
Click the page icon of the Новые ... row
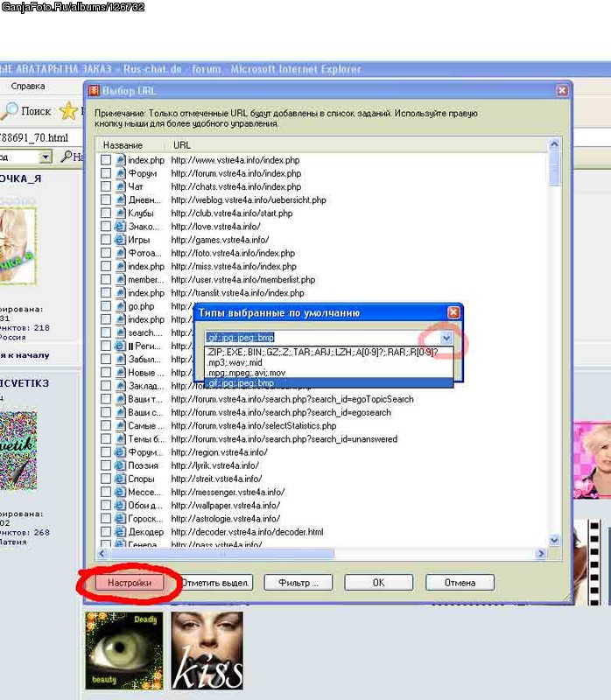[120, 373]
